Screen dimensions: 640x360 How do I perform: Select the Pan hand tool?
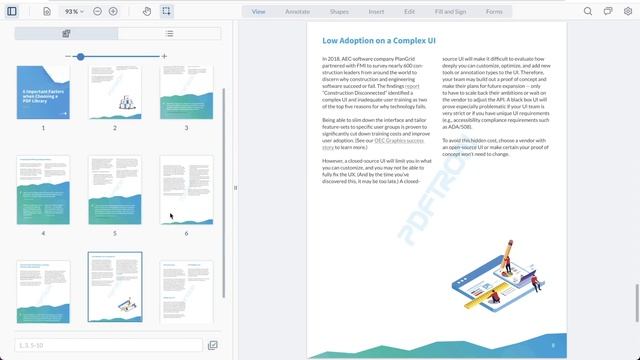pyautogui.click(x=147, y=11)
